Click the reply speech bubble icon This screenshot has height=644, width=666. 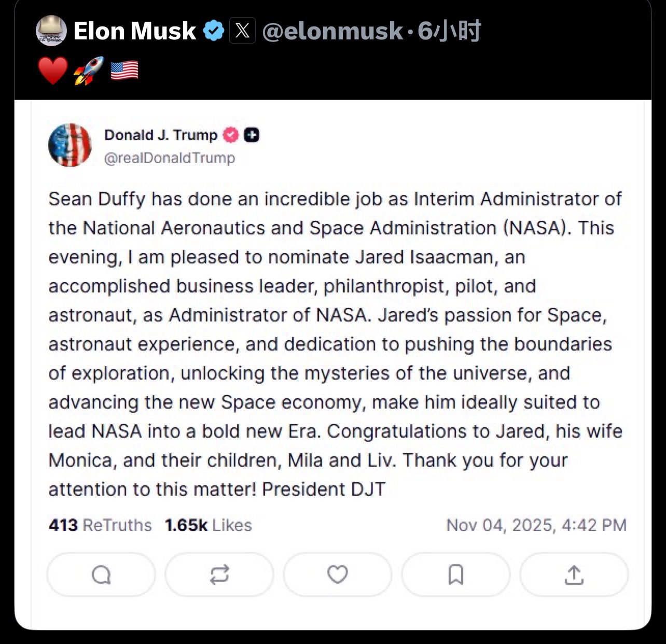101,575
